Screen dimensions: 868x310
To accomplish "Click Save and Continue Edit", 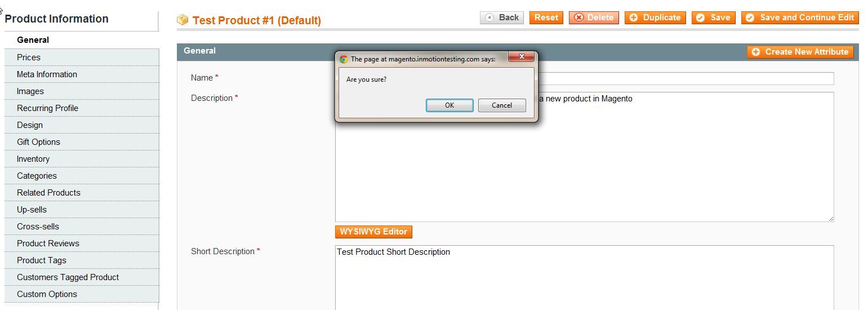I will tap(800, 17).
